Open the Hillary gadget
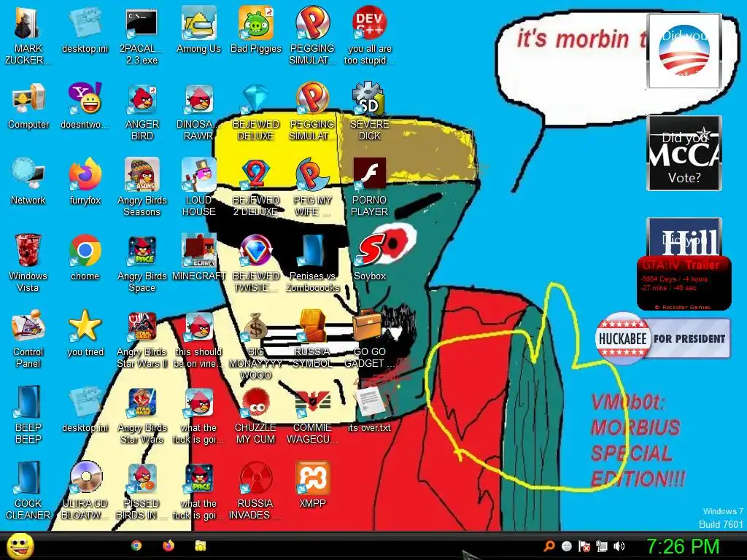The width and height of the screenshot is (747, 560). (x=684, y=237)
